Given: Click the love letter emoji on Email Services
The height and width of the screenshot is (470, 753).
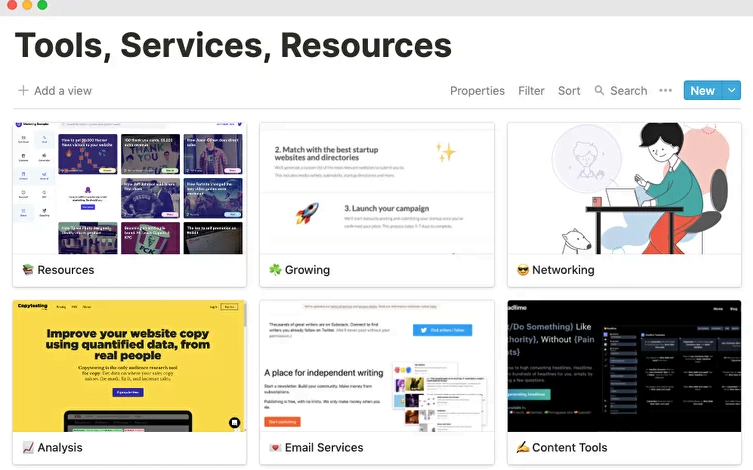Looking at the screenshot, I should click(x=275, y=448).
